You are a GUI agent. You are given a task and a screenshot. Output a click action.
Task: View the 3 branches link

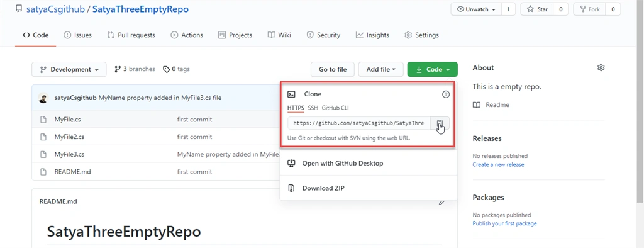(135, 69)
